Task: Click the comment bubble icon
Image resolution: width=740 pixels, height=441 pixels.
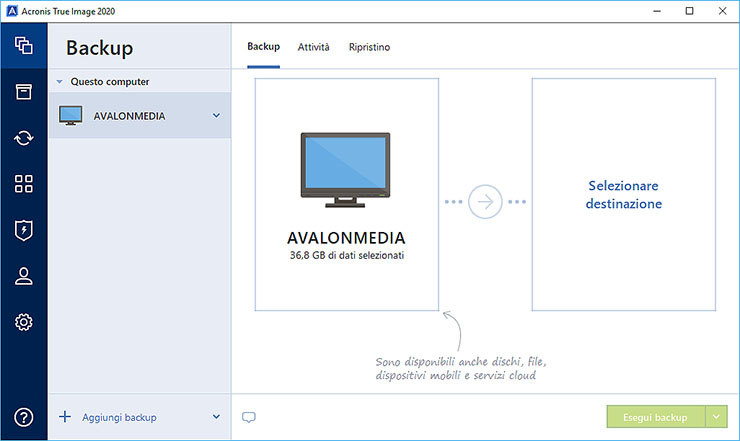Action: 249,417
